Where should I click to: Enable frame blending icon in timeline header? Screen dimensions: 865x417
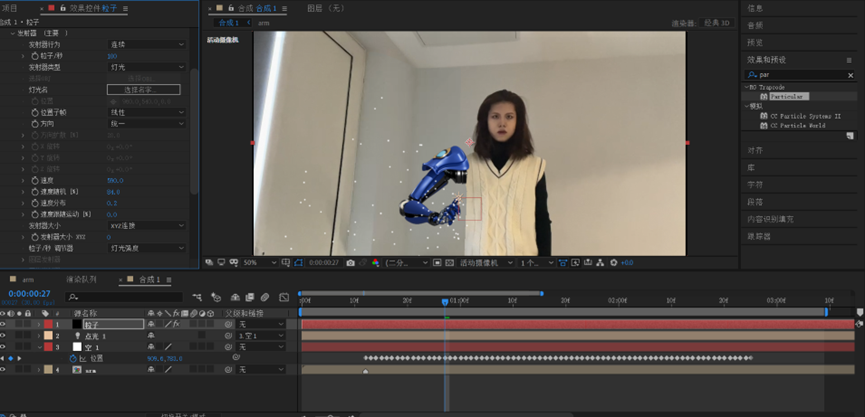click(250, 297)
